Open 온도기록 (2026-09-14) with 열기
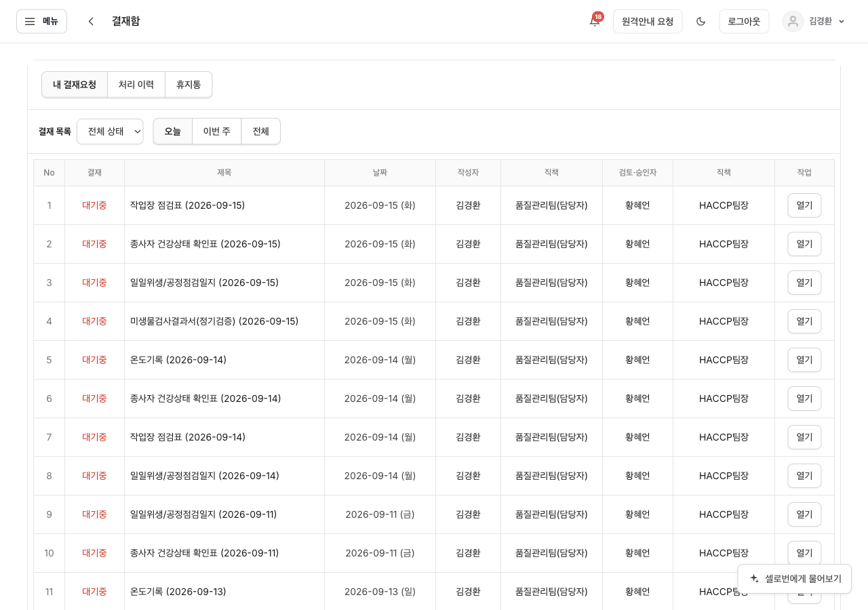 804,360
